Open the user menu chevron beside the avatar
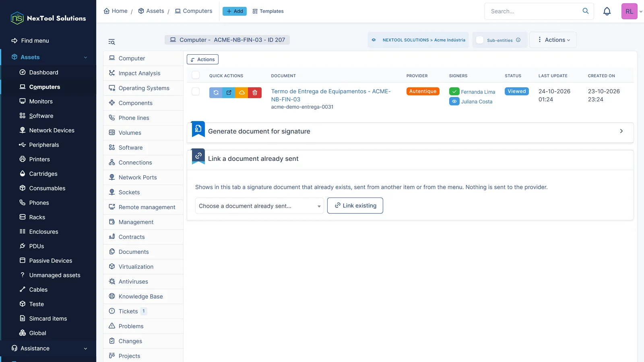Screen dimensions: 644x362 (641, 11)
